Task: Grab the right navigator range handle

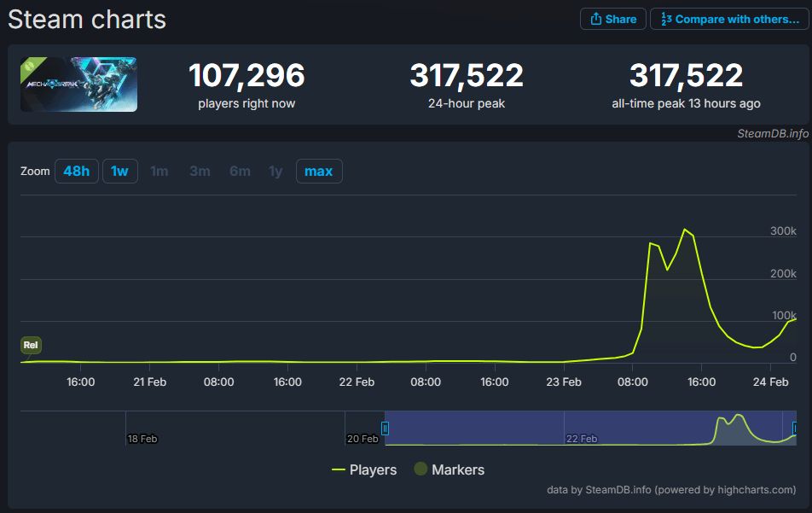Action: pyautogui.click(x=796, y=428)
